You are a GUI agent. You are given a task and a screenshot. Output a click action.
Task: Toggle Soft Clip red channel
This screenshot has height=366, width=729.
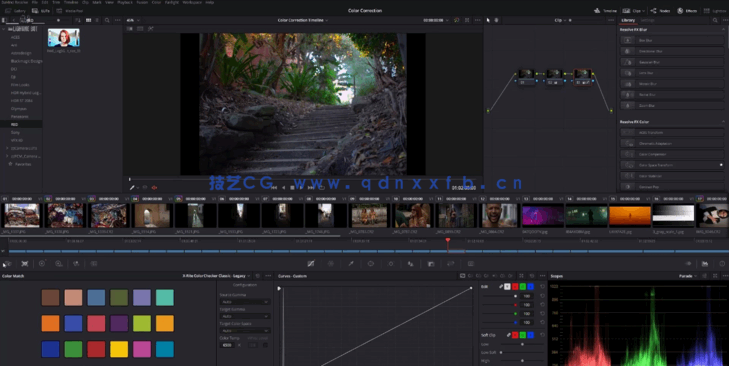pyautogui.click(x=515, y=335)
